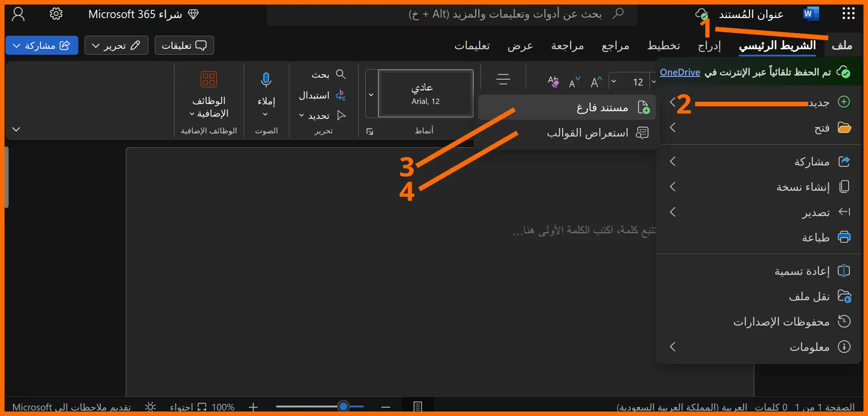Click the Word app logo icon
The width and height of the screenshot is (868, 416).
pyautogui.click(x=811, y=14)
